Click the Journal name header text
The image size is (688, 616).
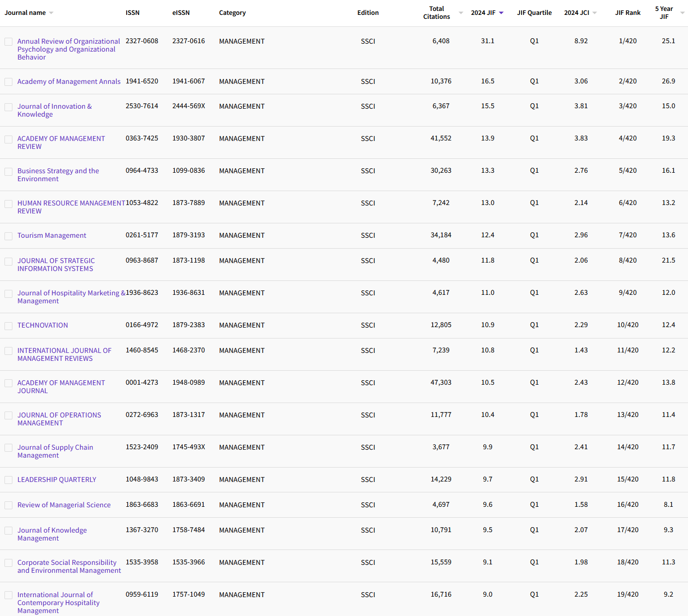[25, 13]
